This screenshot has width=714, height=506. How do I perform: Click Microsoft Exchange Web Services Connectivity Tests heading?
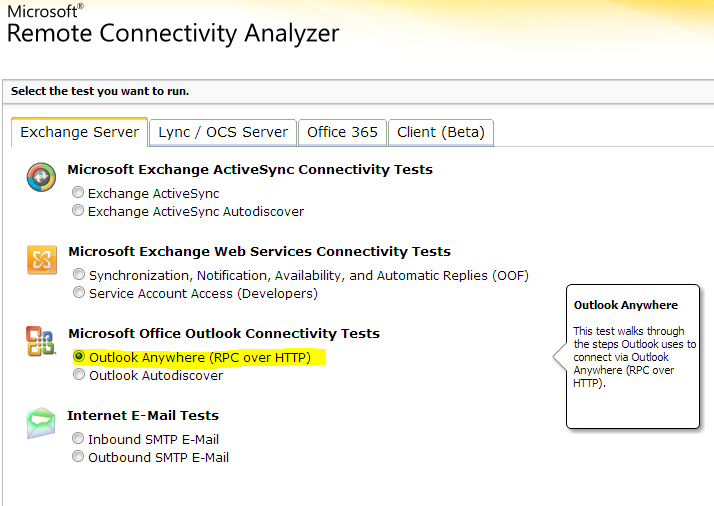pyautogui.click(x=260, y=251)
